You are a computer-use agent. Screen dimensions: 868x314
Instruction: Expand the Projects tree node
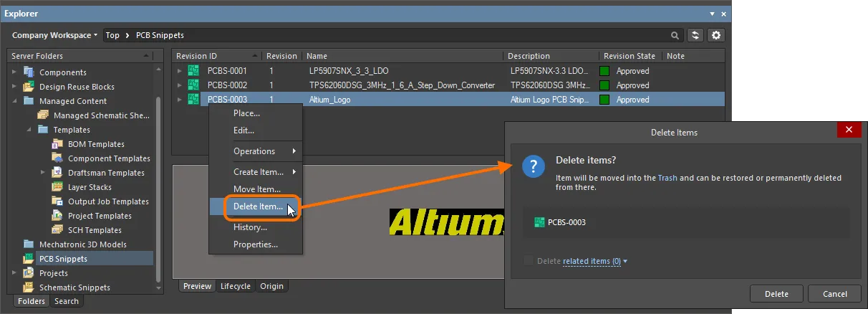point(14,273)
